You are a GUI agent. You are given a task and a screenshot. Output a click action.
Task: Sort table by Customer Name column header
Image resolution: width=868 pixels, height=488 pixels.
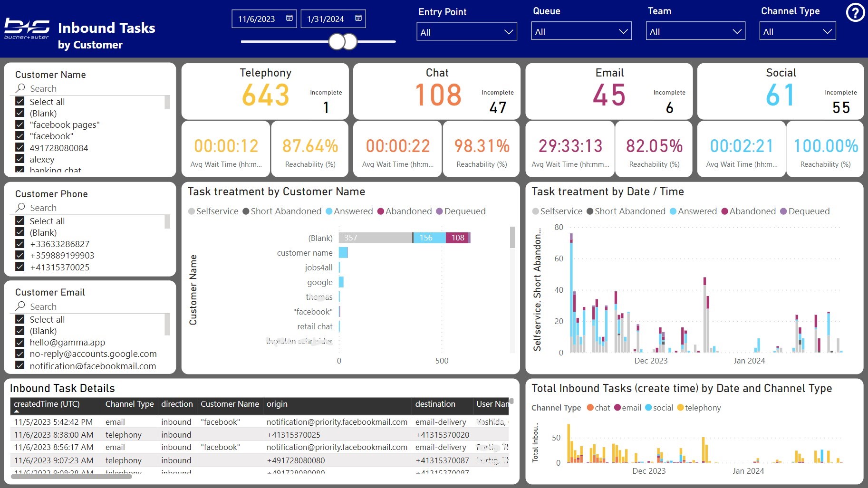[x=230, y=404]
